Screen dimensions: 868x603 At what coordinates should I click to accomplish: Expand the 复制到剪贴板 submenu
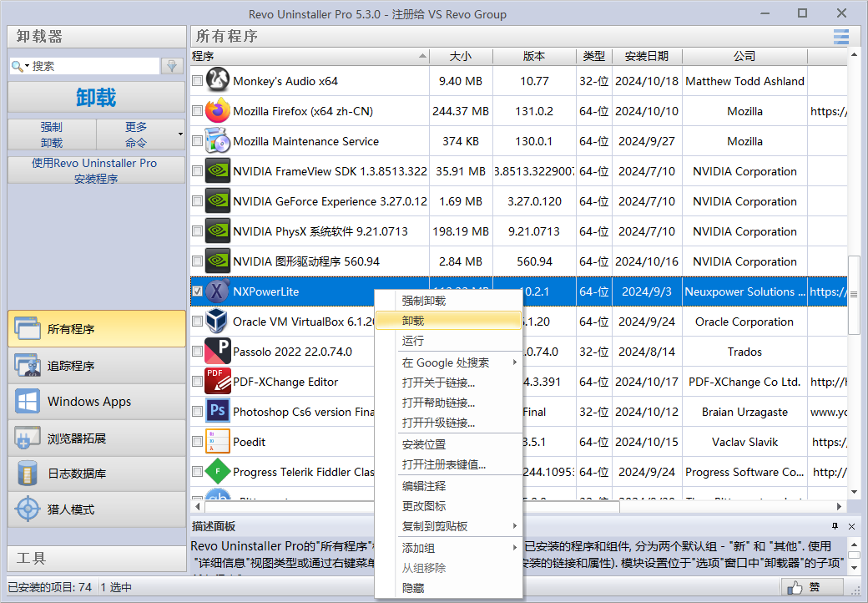[x=514, y=525]
